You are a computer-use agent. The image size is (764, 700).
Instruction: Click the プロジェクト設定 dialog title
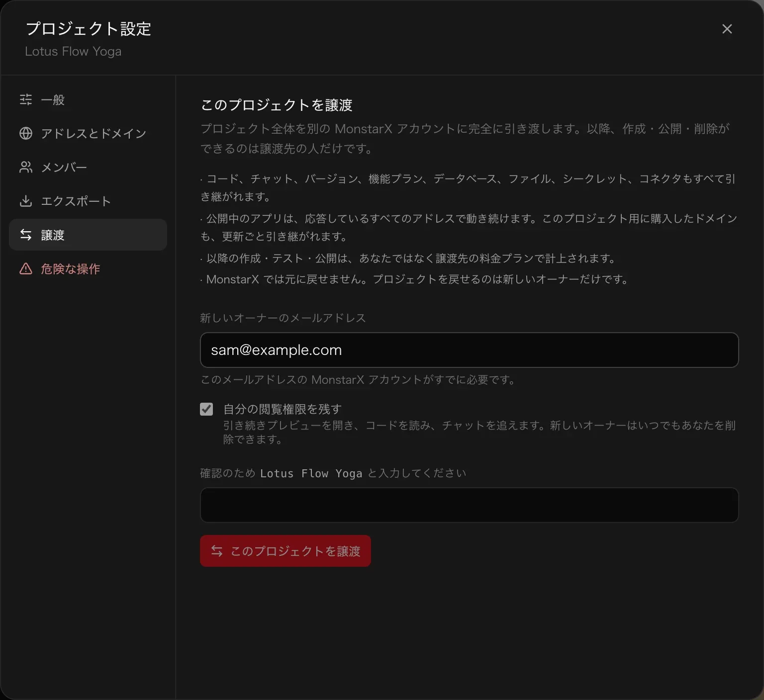pos(89,29)
